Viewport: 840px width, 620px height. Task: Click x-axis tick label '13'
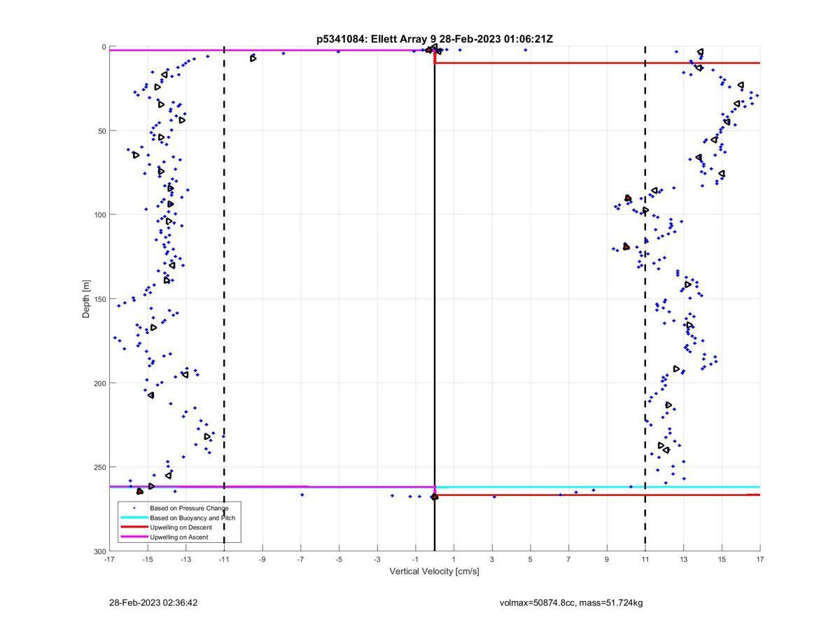coord(683,559)
